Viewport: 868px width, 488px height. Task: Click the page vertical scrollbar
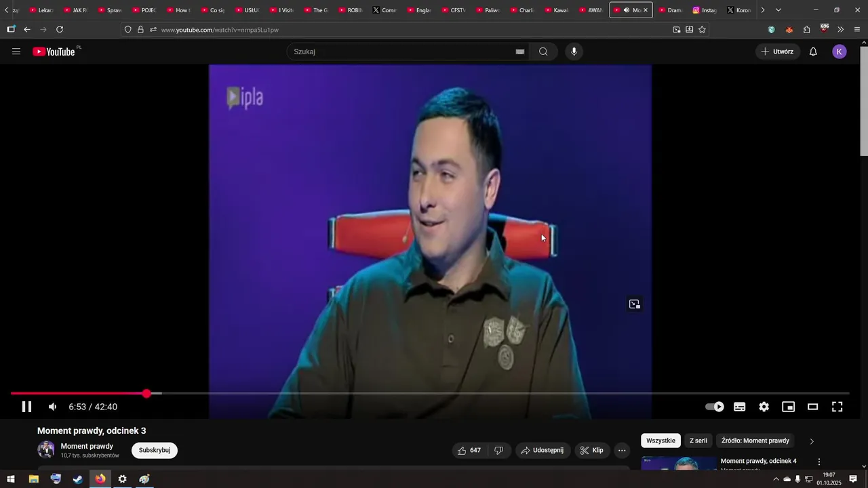(x=863, y=102)
